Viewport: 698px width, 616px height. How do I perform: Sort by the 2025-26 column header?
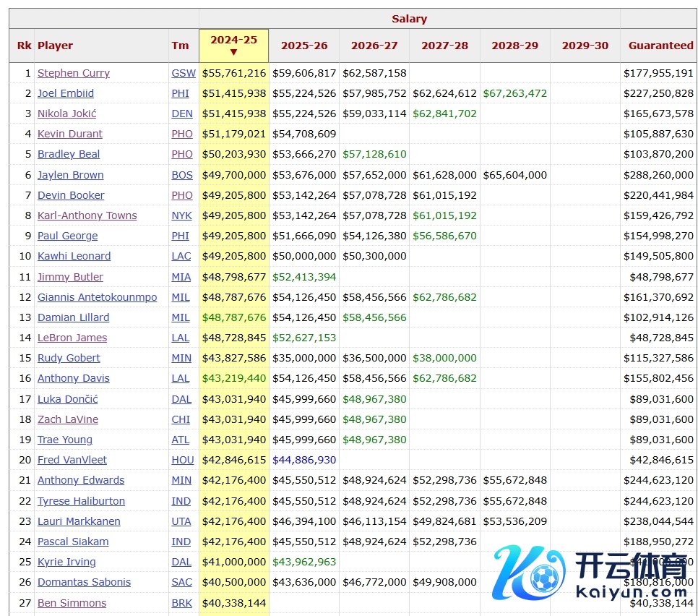coord(303,46)
